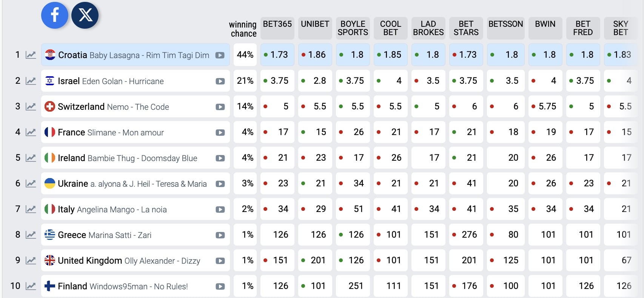The height and width of the screenshot is (298, 644).
Task: Open the odds trend chart for Switzerland
Action: tap(31, 107)
